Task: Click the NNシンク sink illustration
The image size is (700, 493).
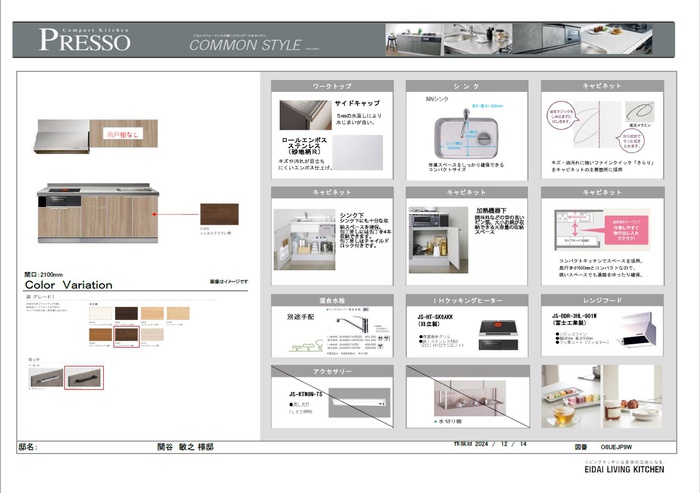Action: [466, 133]
